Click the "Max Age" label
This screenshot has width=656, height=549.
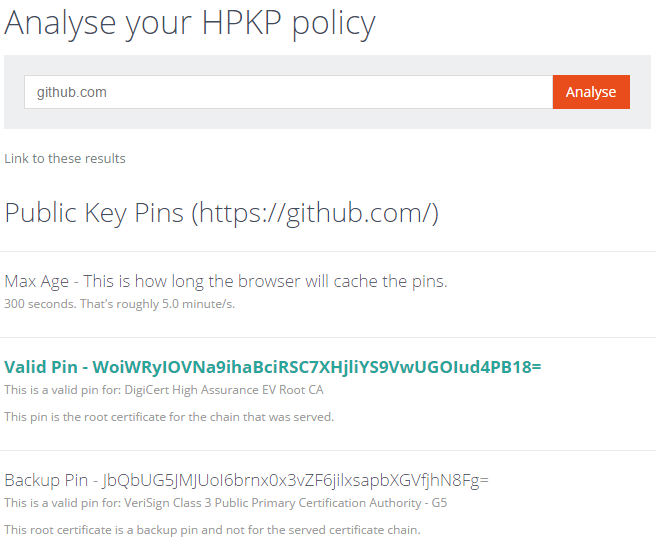click(37, 281)
